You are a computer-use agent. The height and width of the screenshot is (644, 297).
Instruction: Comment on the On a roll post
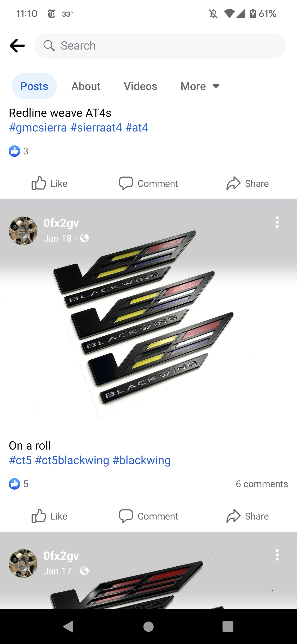tap(148, 516)
